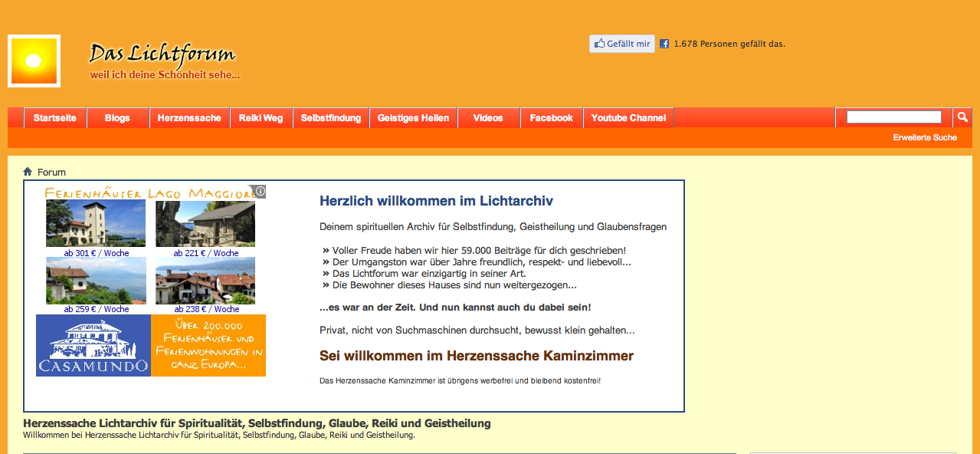Open the Selbstfindung navigation item

coord(331,118)
